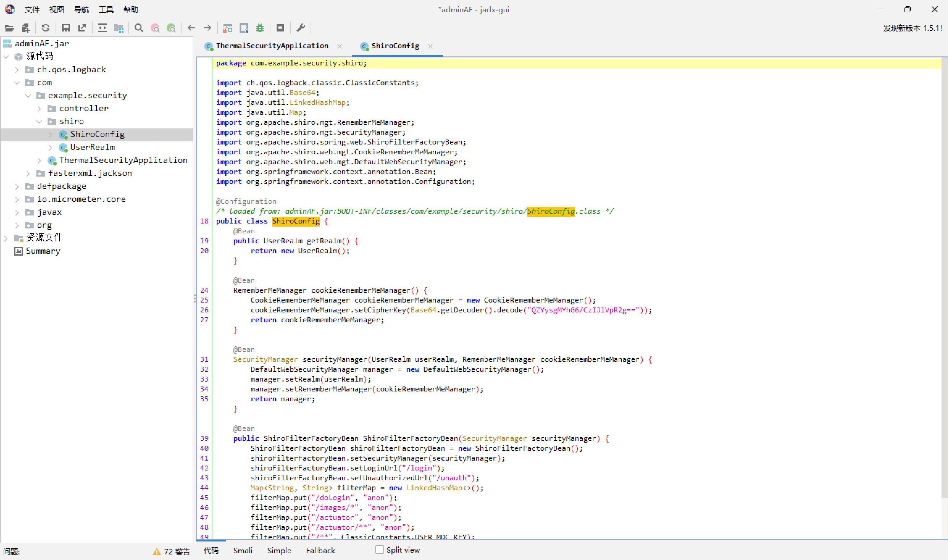
Task: Toggle sync with editor icon
Action: coord(102,28)
